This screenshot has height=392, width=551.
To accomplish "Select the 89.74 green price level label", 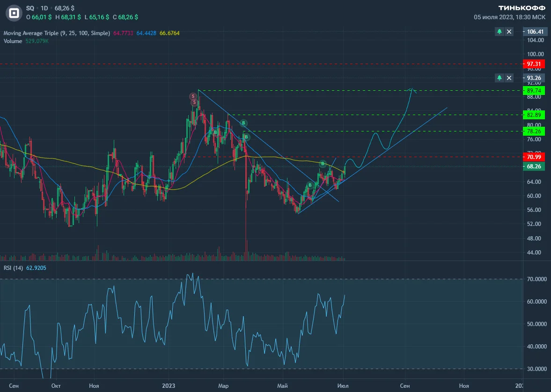I will tap(534, 91).
